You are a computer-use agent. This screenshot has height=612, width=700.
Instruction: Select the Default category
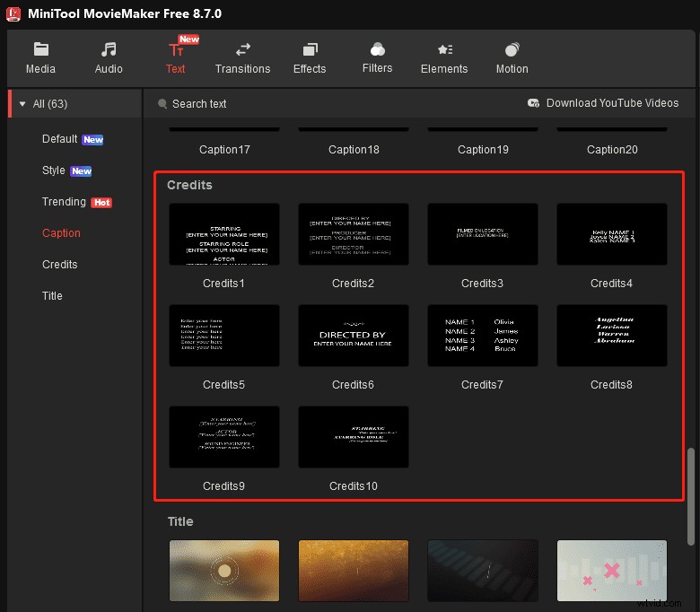click(60, 139)
